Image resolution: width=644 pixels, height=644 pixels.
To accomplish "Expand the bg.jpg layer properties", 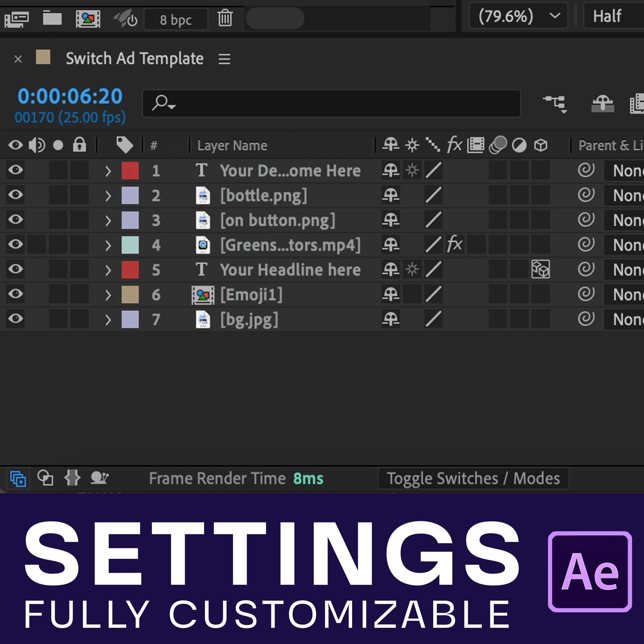I will click(108, 320).
